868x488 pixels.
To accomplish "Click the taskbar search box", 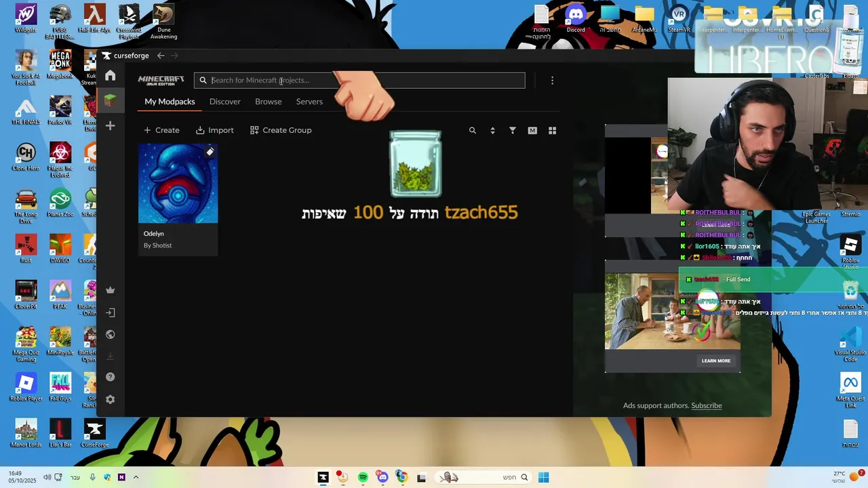I will pos(483,478).
